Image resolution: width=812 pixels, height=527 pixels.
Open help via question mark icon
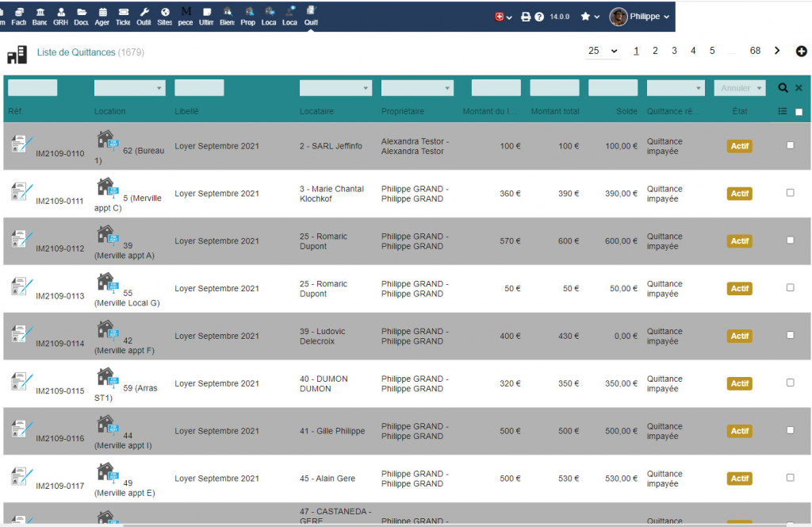tap(539, 17)
